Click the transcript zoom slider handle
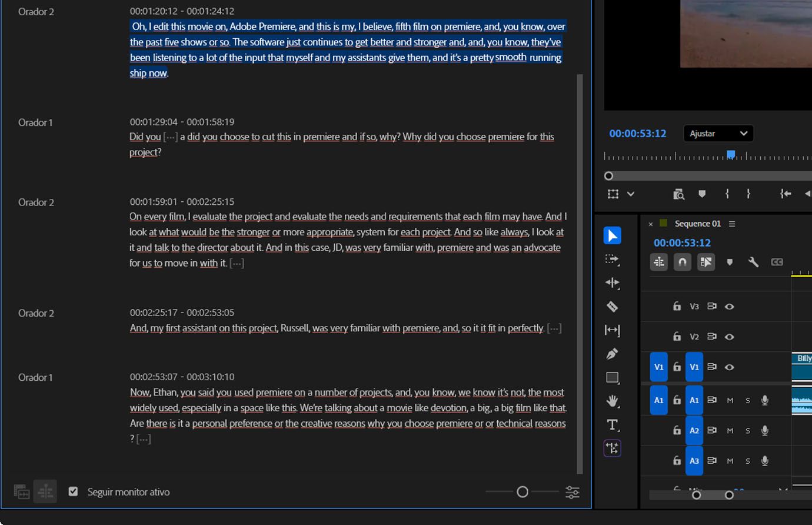 tap(522, 491)
